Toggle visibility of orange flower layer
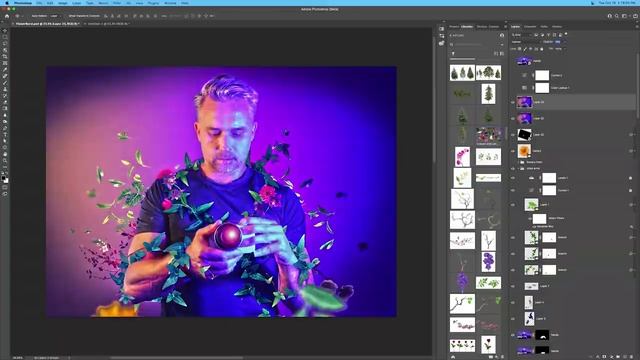The image size is (640, 360). [513, 151]
